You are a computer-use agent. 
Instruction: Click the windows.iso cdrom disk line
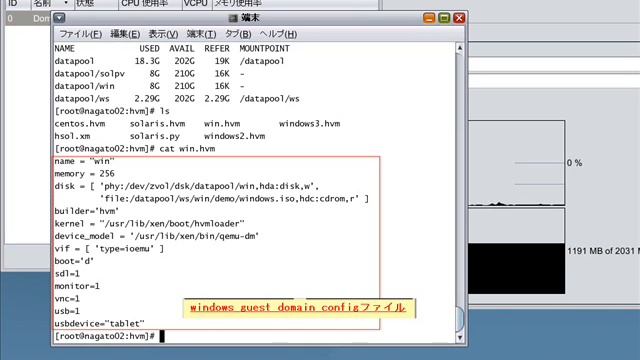234,199
